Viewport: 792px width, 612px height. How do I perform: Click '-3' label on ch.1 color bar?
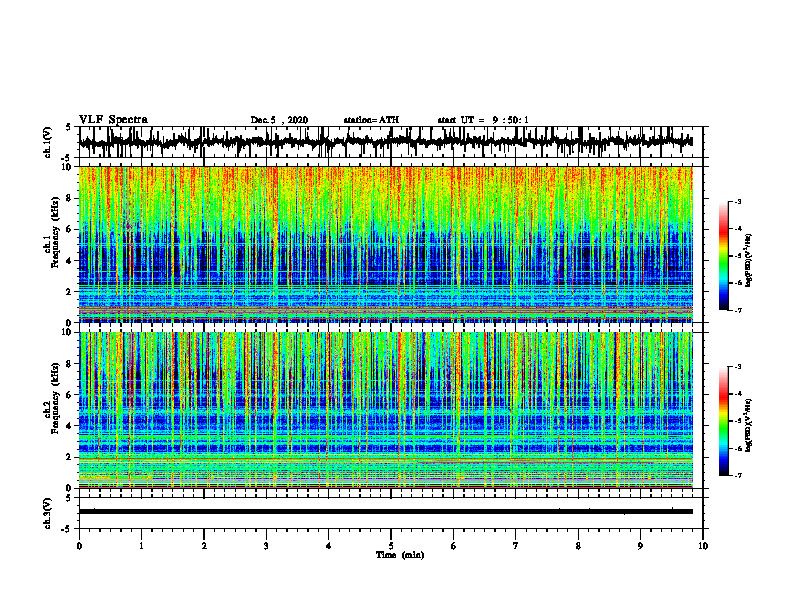[738, 201]
